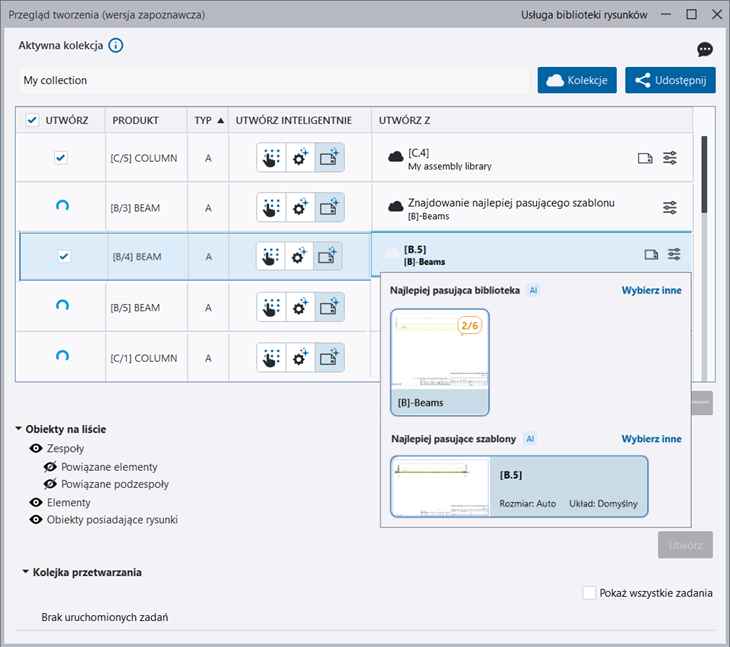Toggle visibility of Powiązane elementy

pos(50,467)
